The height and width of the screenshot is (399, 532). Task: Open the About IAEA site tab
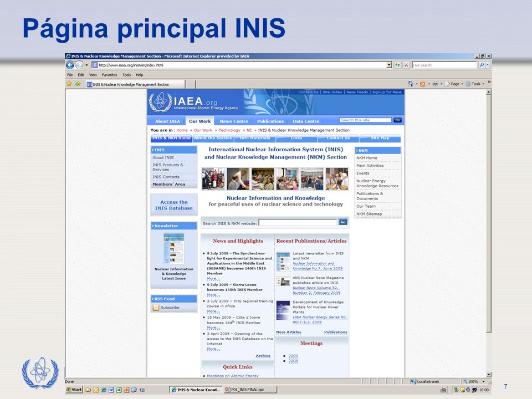167,121
